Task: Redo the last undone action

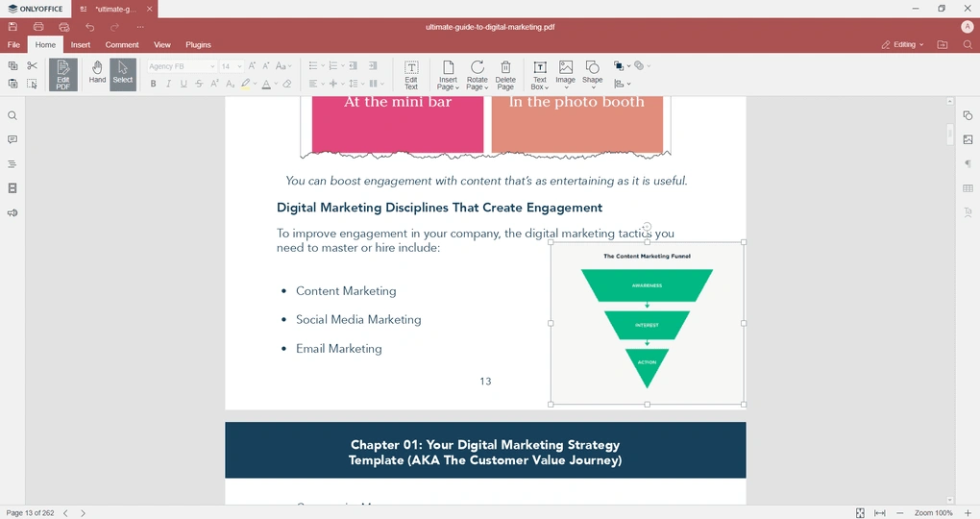Action: point(115,27)
